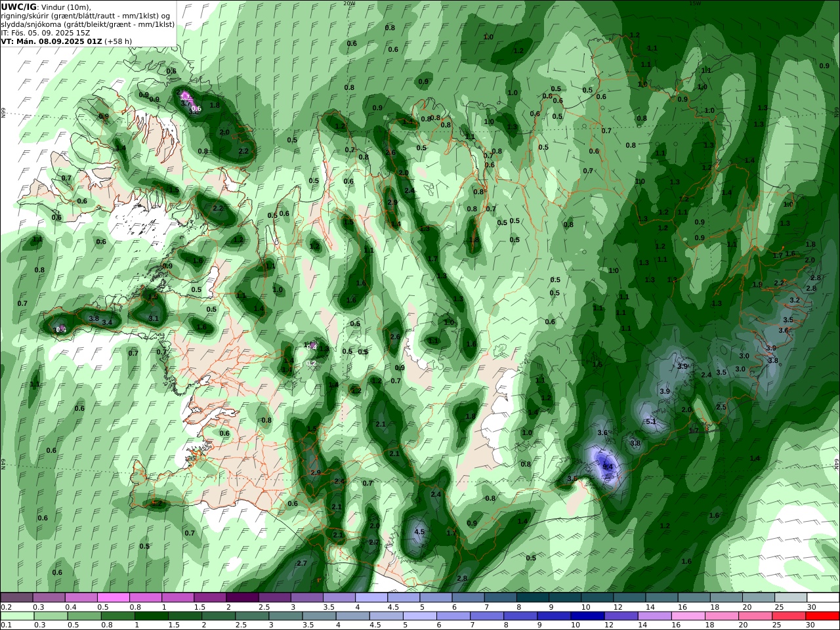Click the 'IT: Fös. 05. 09. 2025 15Z' line
The width and height of the screenshot is (840, 630).
[45, 32]
